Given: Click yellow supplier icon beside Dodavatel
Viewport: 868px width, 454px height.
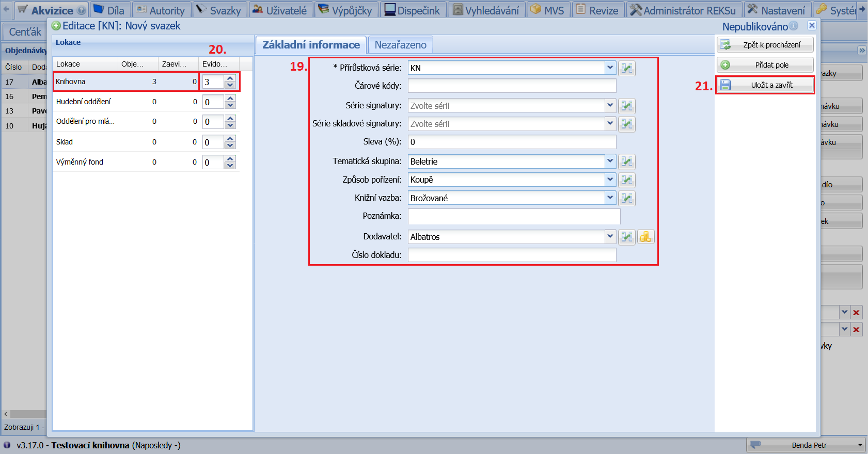Looking at the screenshot, I should [x=645, y=237].
